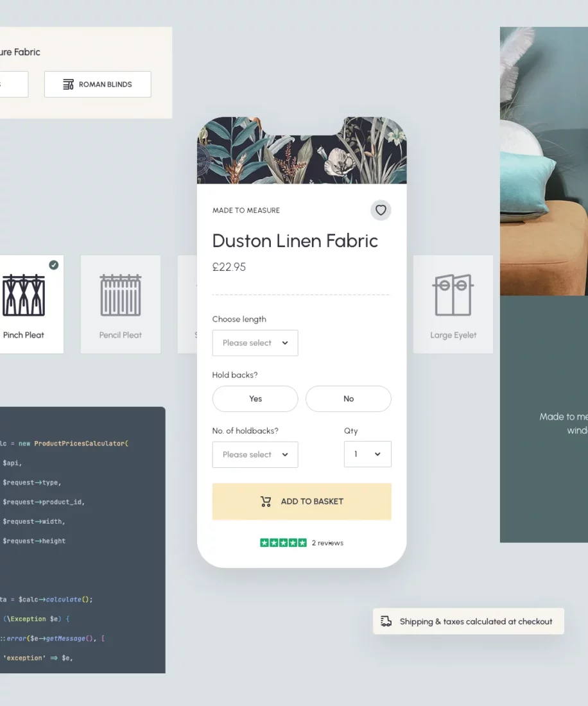The image size is (588, 706).
Task: Toggle No for Hold backs
Action: 348,399
